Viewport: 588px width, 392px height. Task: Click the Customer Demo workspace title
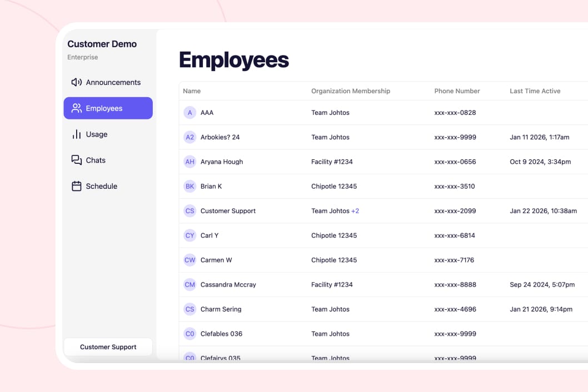pyautogui.click(x=102, y=44)
